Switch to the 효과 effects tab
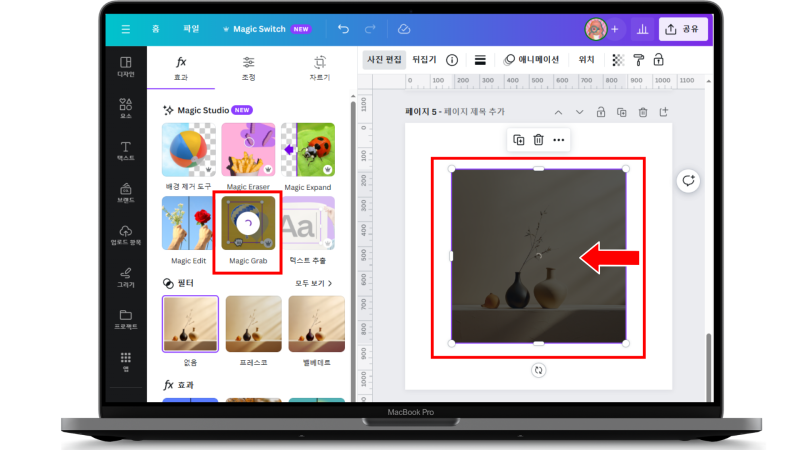The image size is (800, 450). [181, 68]
